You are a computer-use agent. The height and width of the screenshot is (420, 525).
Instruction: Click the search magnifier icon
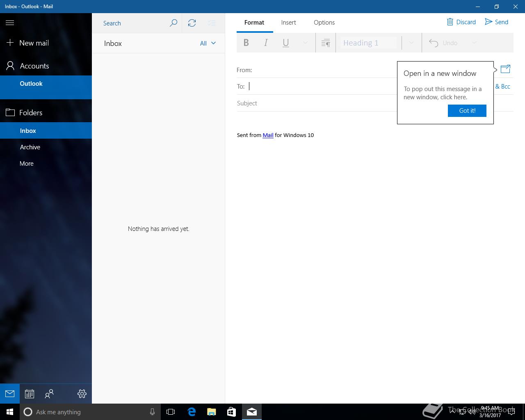tap(173, 23)
